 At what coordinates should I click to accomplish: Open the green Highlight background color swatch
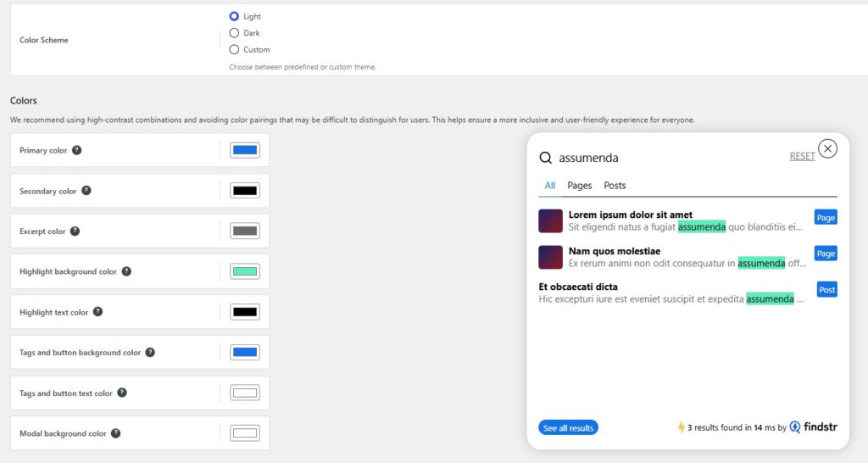(x=245, y=271)
